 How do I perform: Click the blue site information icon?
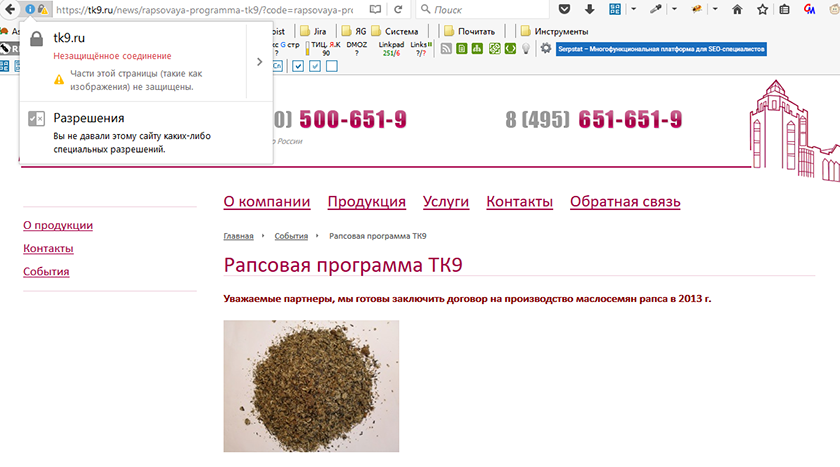[30, 9]
